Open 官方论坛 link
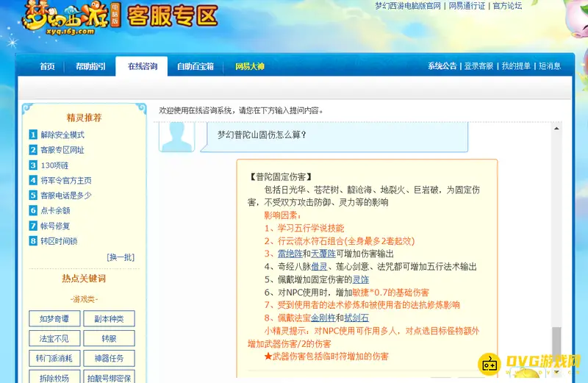The image size is (588, 383). (507, 6)
